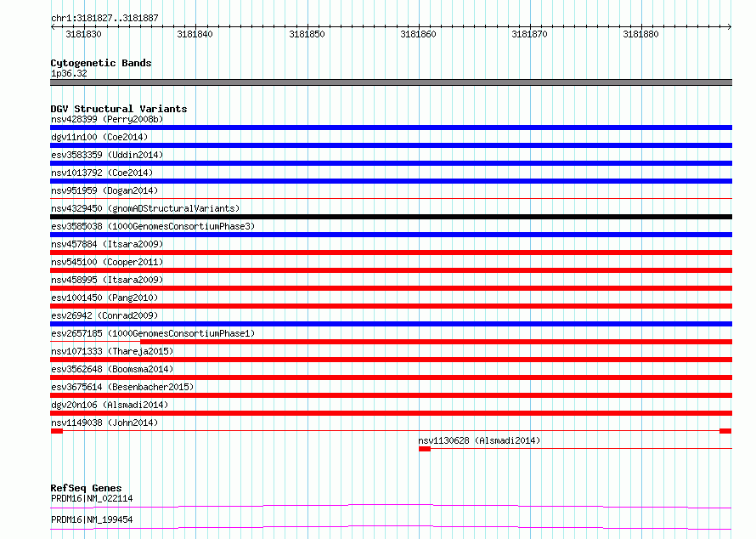The image size is (756, 539).
Task: Click the blue bar under esv3583359
Action: click(391, 163)
